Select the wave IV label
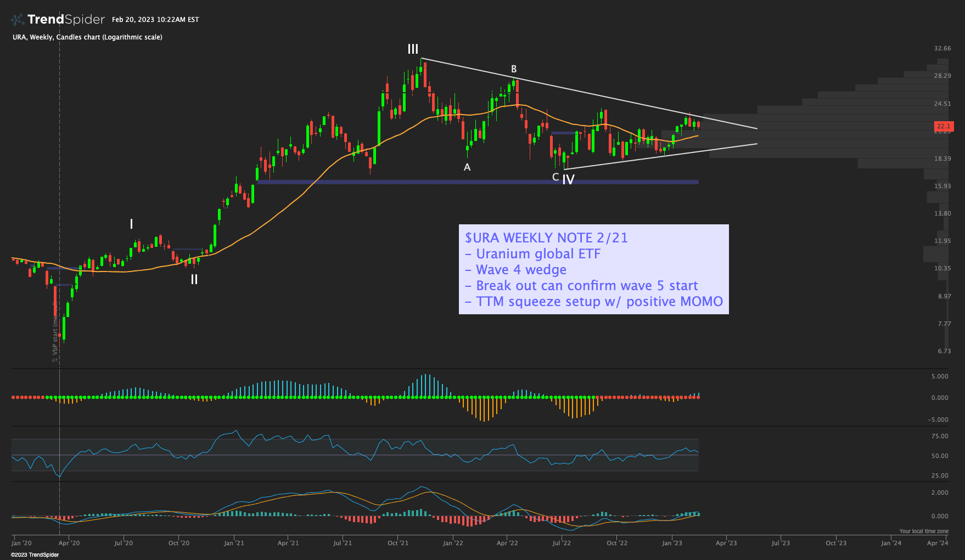The width and height of the screenshot is (965, 560). (569, 179)
